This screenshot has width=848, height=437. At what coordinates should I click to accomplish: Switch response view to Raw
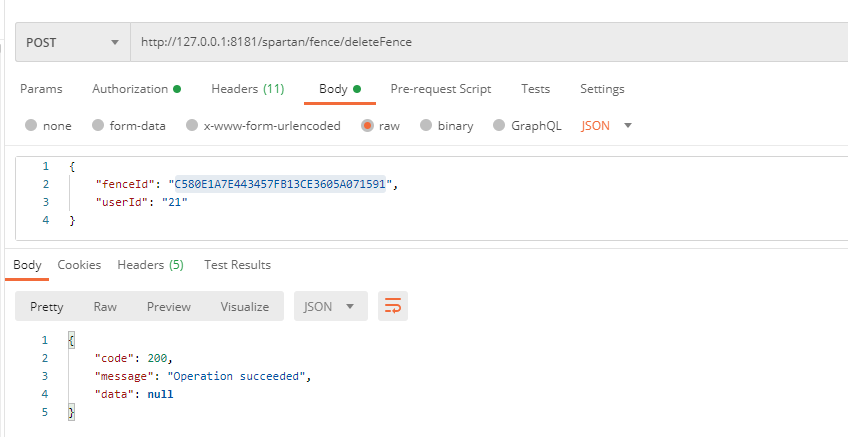point(105,307)
